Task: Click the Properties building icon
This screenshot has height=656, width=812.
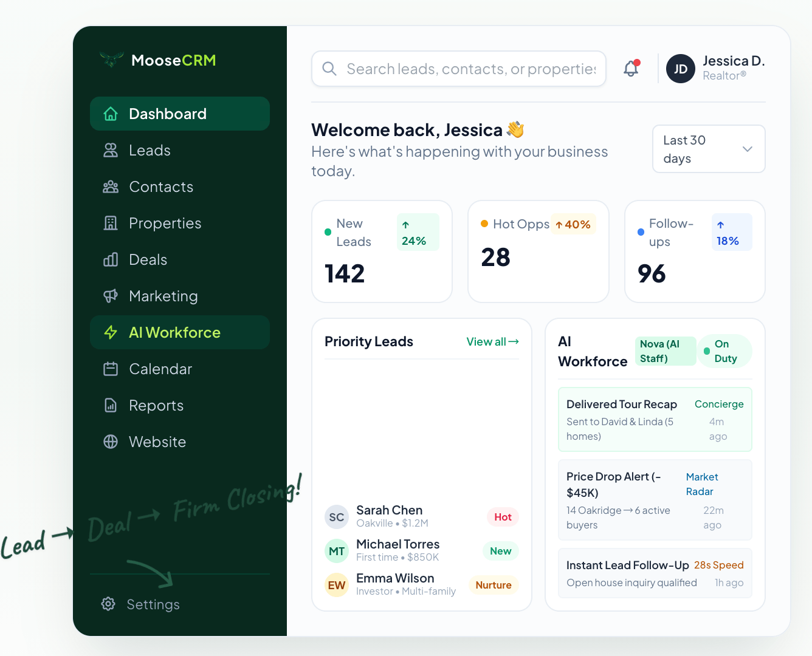Action: point(111,223)
